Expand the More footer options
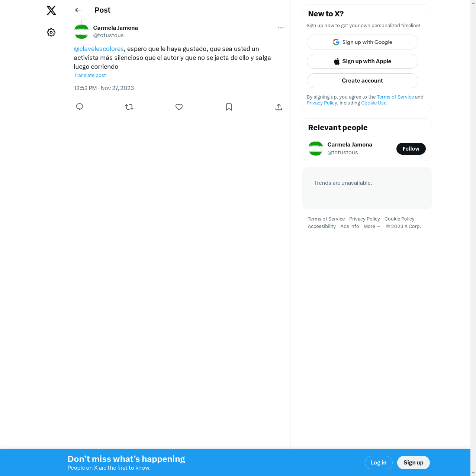This screenshot has width=476, height=476. coord(372,226)
